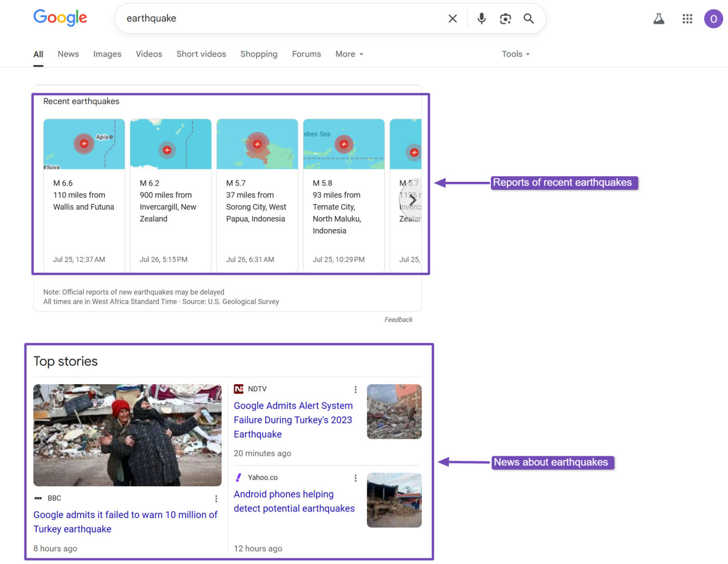
Task: Switch to the Images tab
Action: (x=107, y=54)
